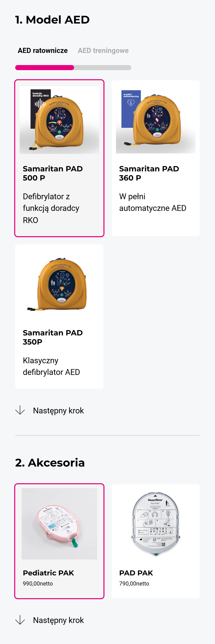
Task: Click the Samaritan PAD 500 P product image
Action: (59, 120)
